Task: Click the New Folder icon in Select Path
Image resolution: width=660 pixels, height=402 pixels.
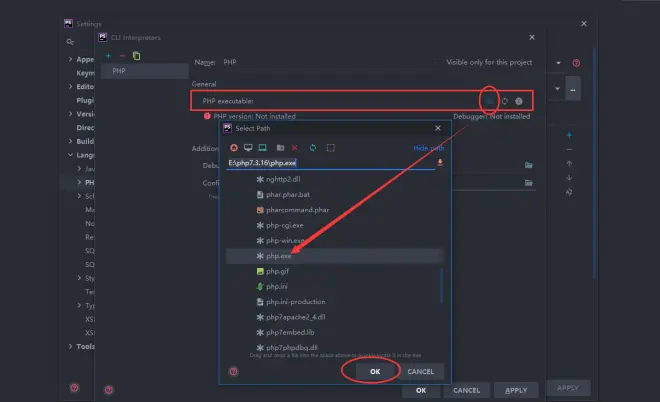Action: [280, 148]
